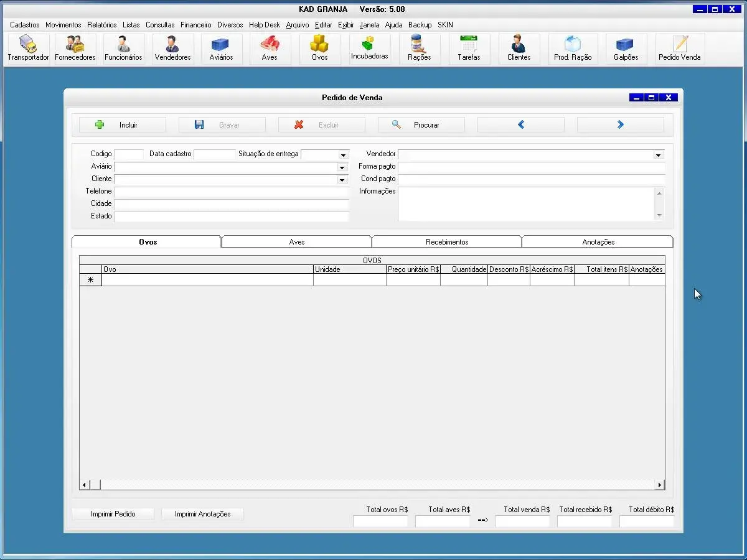Go to next record with right arrow
The width and height of the screenshot is (747, 560).
coord(620,125)
